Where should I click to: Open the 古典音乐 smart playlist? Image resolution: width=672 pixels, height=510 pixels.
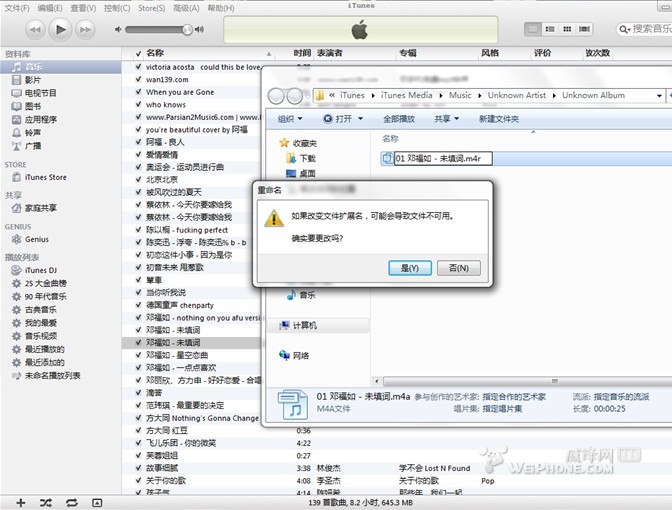40,310
